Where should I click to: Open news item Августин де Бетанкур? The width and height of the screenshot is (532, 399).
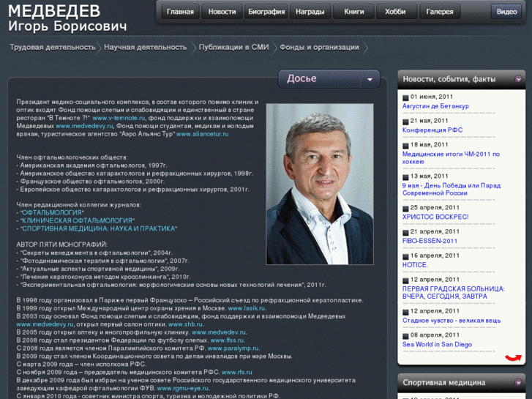(x=435, y=106)
